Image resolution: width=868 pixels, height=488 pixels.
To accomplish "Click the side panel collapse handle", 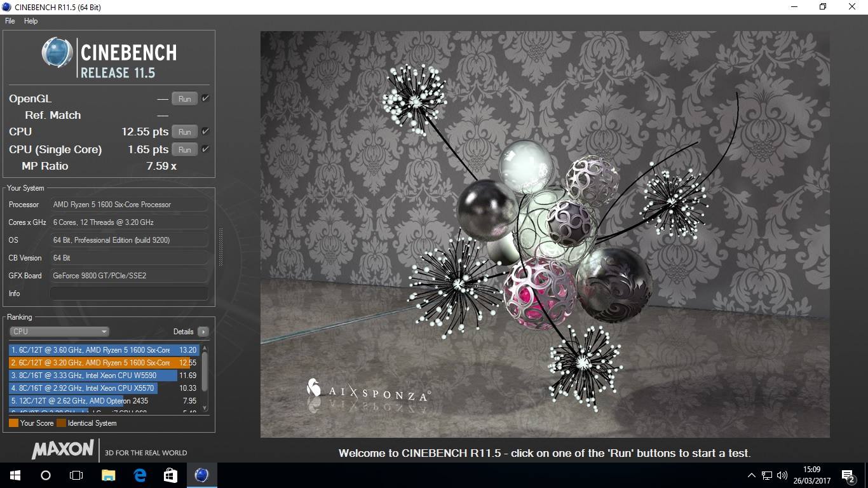I will tap(220, 247).
